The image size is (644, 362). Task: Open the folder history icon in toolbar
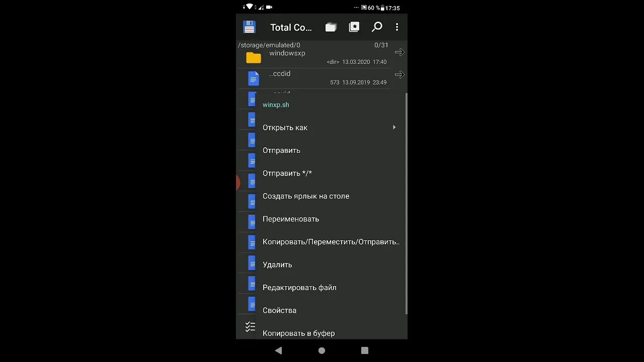tap(331, 27)
